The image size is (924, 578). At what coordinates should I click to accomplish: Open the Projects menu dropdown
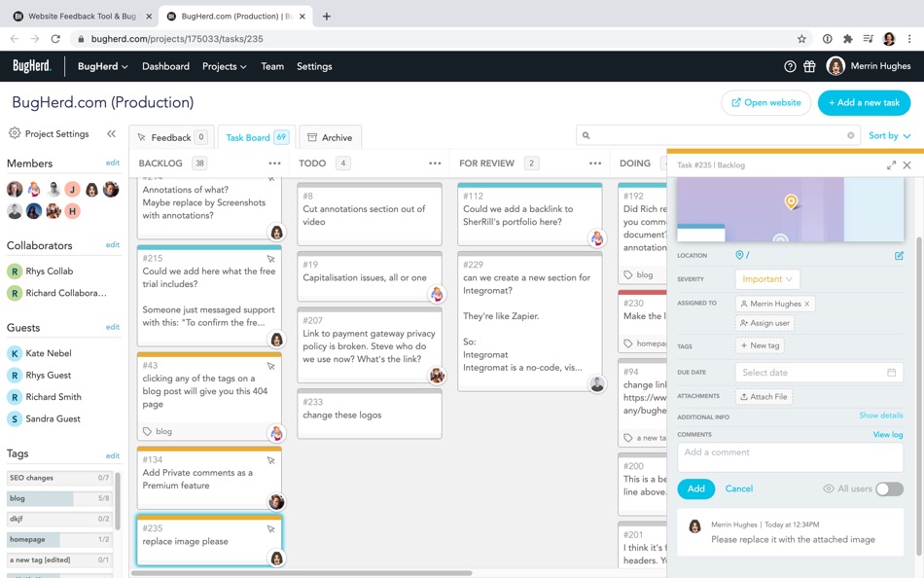click(x=224, y=66)
